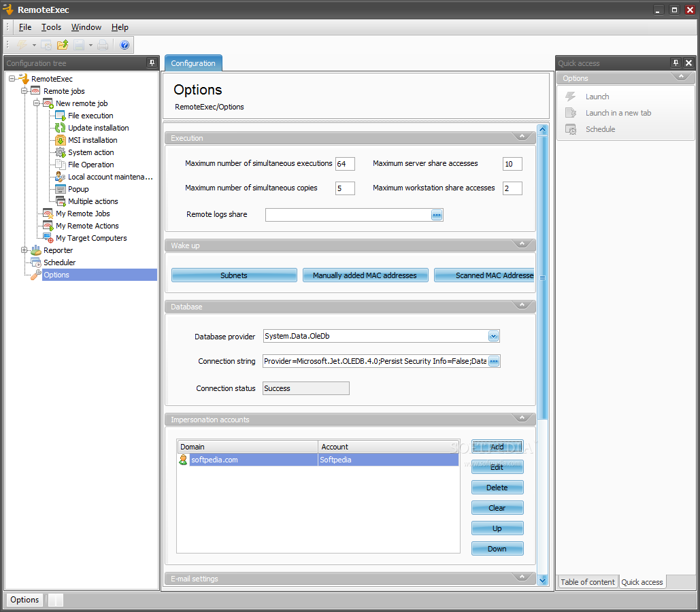Open the Tools menu

point(51,27)
